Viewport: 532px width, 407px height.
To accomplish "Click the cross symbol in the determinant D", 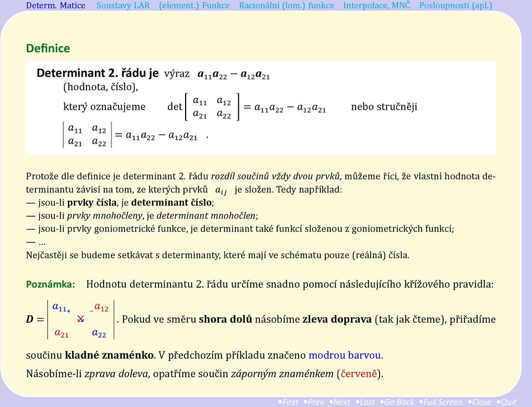I will click(80, 319).
